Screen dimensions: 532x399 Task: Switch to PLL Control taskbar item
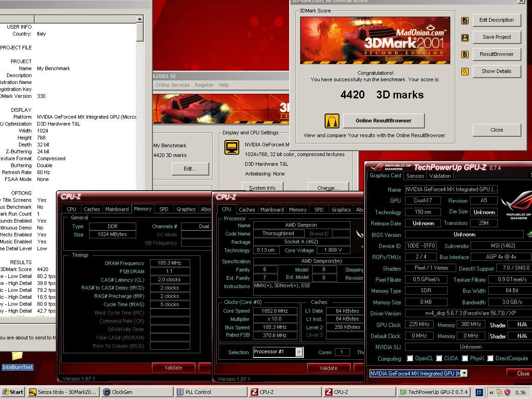point(211,392)
